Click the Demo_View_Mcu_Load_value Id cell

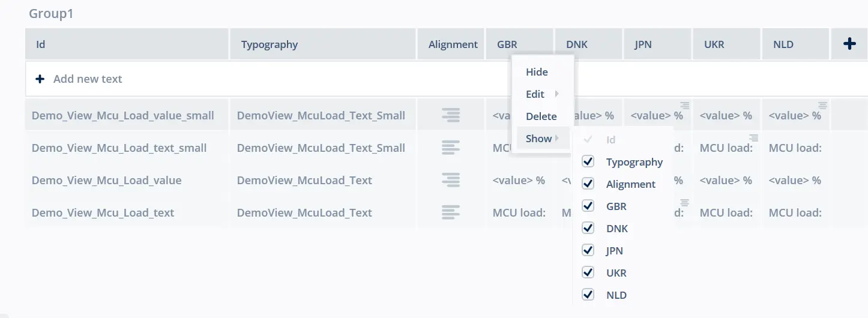click(107, 180)
